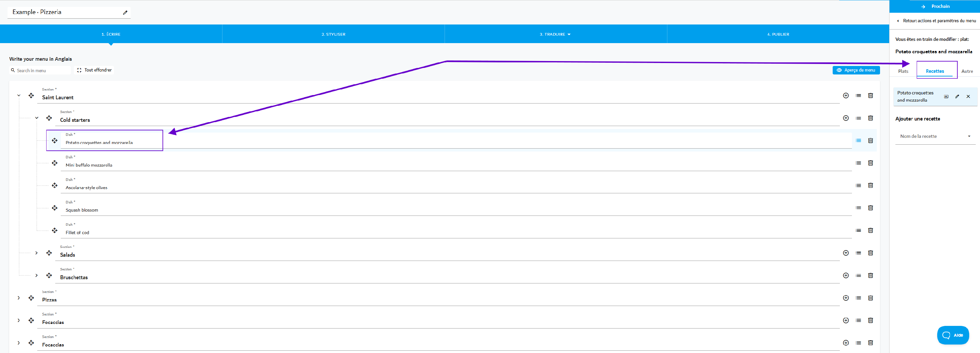Click the pencil icon beside Example - Pizzeria
The width and height of the screenshot is (980, 353).
tap(125, 12)
